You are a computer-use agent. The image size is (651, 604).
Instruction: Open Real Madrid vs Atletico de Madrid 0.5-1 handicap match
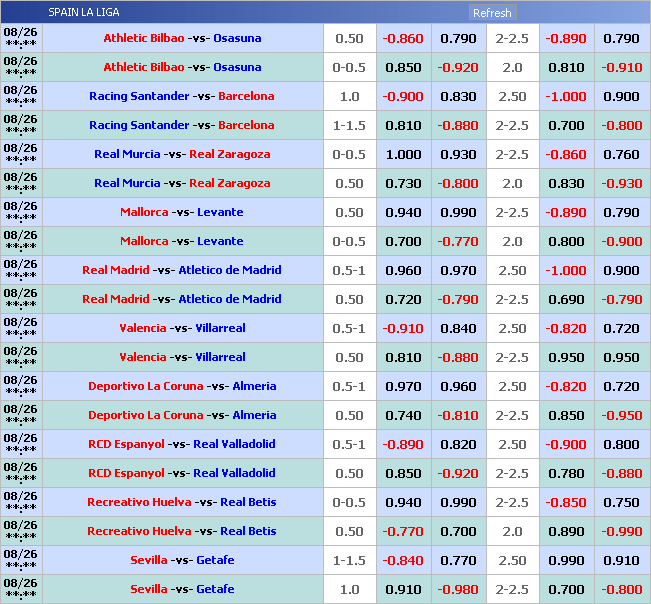[x=182, y=270]
